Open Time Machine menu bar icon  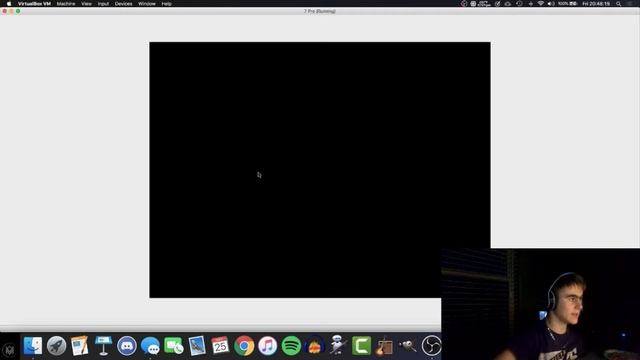click(519, 4)
